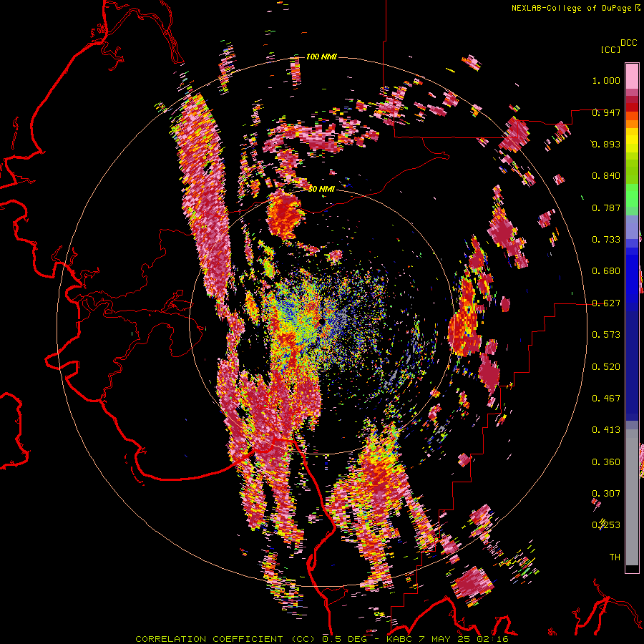Pick the light pink band at 1.000

coord(632,76)
